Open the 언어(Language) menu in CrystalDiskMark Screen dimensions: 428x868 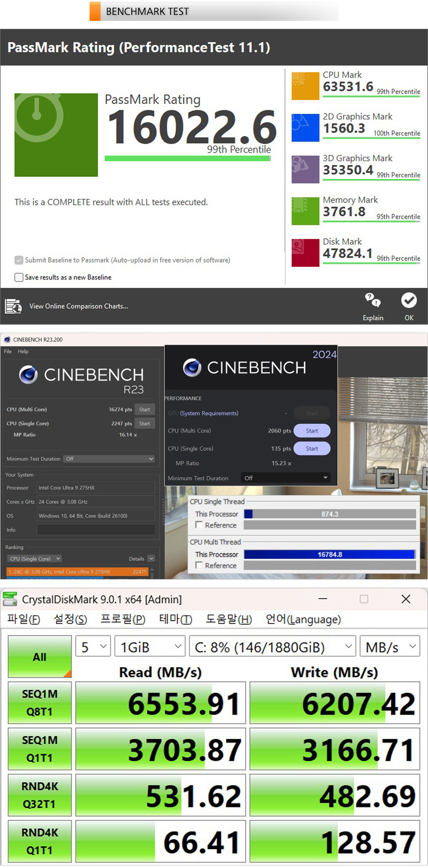tap(303, 619)
